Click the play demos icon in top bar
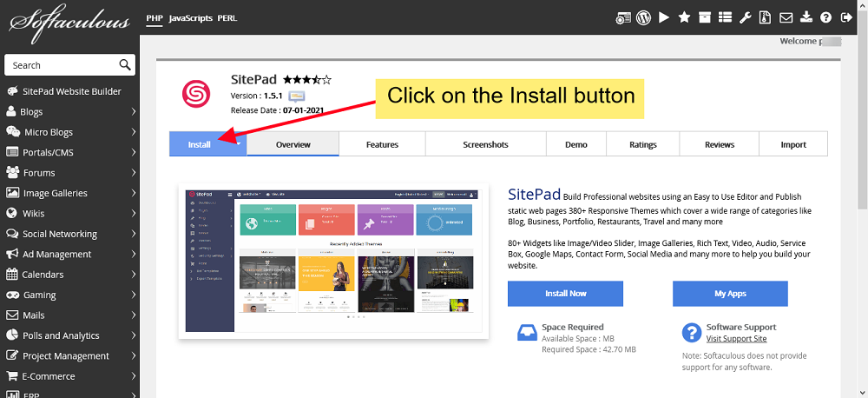Screen dimensions: 868x398 pyautogui.click(x=664, y=17)
